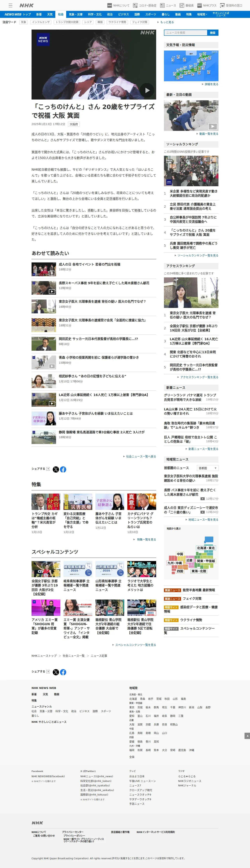Select the トランプ次期大統領 keyword tag
Screen dimensions: 250x868
click(67, 22)
